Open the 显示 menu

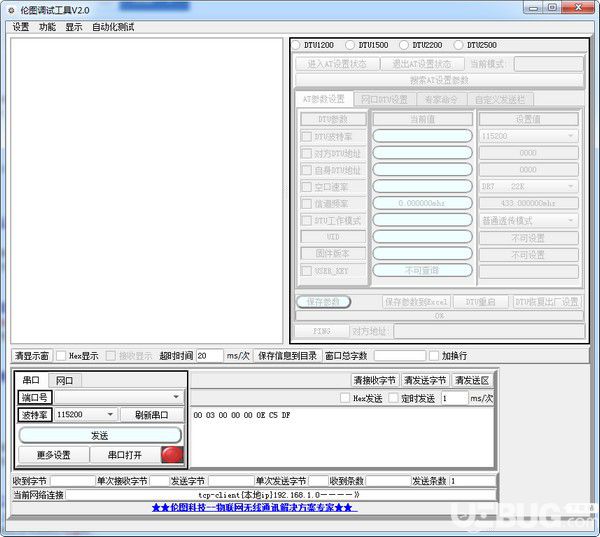pos(73,27)
